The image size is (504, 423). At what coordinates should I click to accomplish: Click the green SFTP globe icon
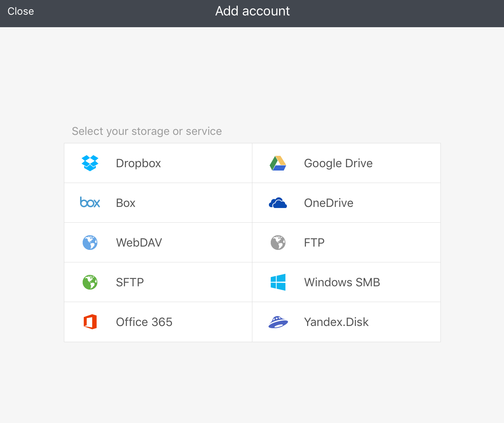[90, 282]
